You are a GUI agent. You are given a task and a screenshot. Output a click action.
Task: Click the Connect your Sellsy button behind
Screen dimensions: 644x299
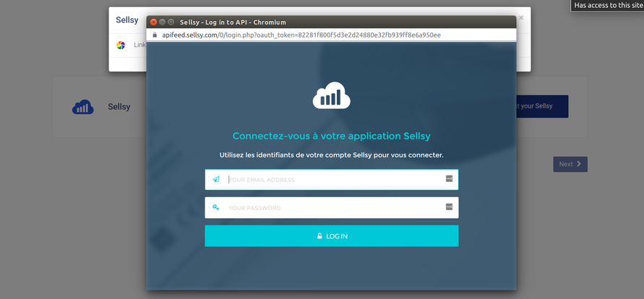click(x=542, y=106)
